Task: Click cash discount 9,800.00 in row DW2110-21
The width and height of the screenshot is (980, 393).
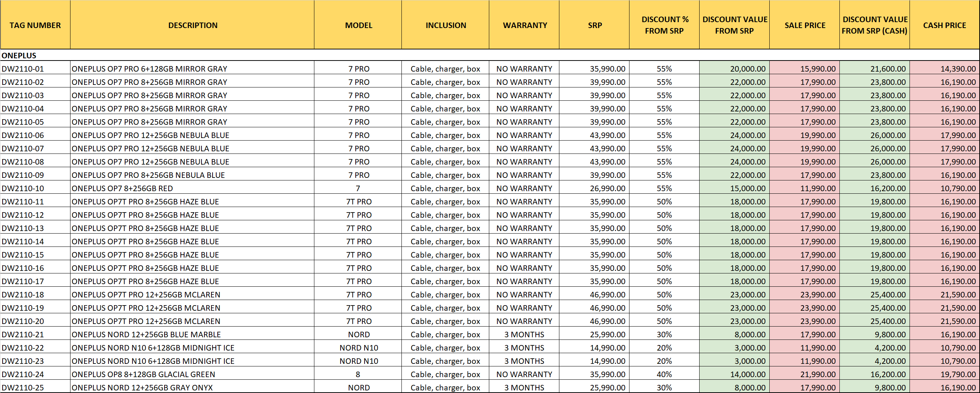Action: [874, 334]
